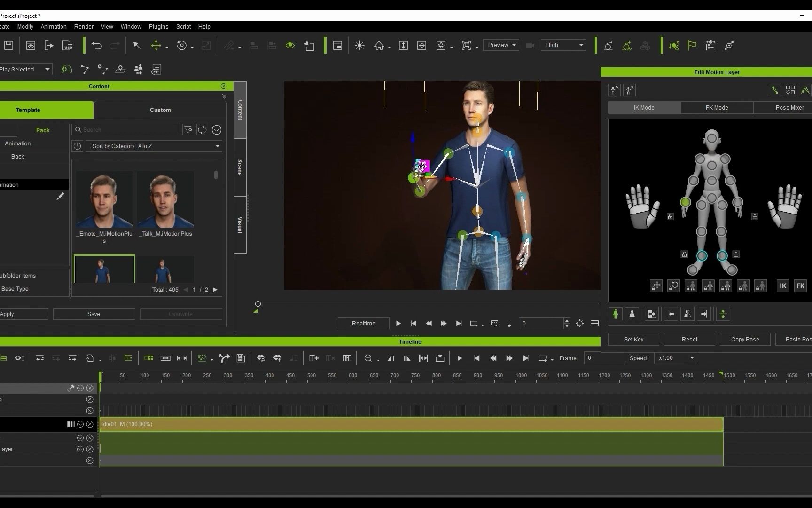The height and width of the screenshot is (508, 812).
Task: Expand the High quality dropdown
Action: pos(563,45)
